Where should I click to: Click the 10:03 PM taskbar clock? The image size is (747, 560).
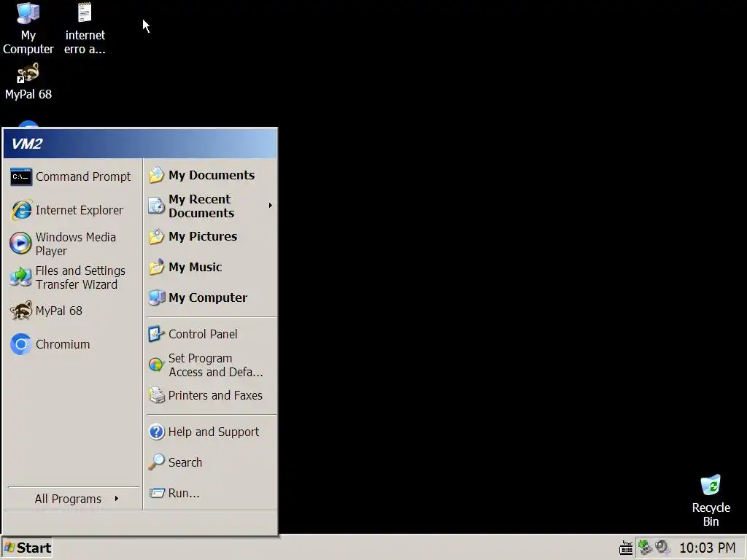point(707,548)
